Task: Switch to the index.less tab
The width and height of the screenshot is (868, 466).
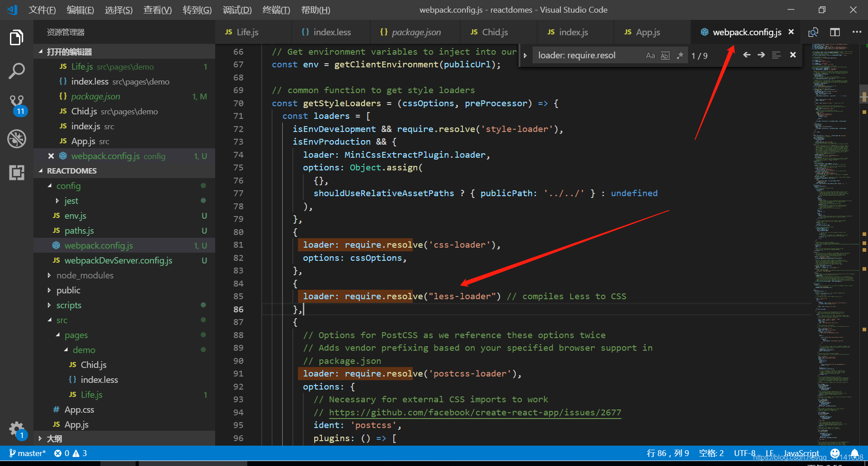Action: pos(332,32)
